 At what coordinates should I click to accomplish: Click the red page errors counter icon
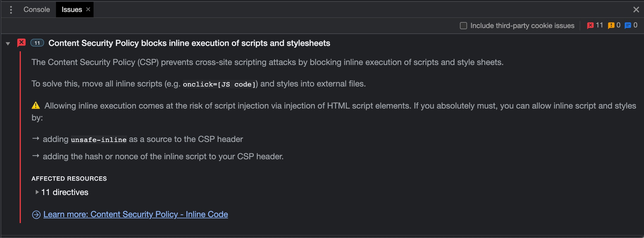pyautogui.click(x=590, y=26)
